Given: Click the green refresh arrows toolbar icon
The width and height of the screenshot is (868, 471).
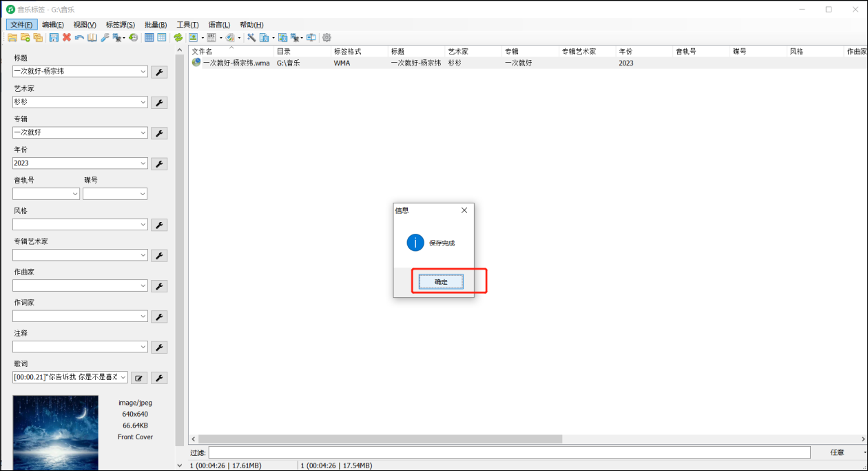Looking at the screenshot, I should tap(178, 37).
